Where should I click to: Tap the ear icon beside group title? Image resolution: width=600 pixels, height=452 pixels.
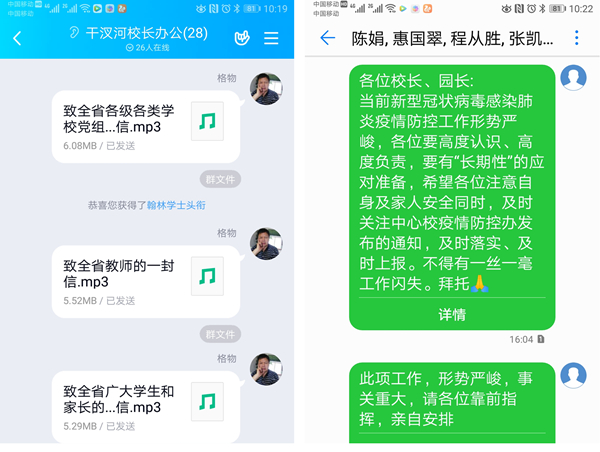[x=74, y=33]
